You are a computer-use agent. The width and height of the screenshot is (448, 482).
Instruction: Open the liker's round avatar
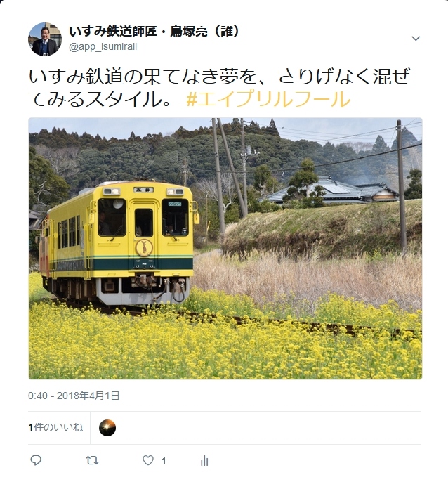coord(107,428)
